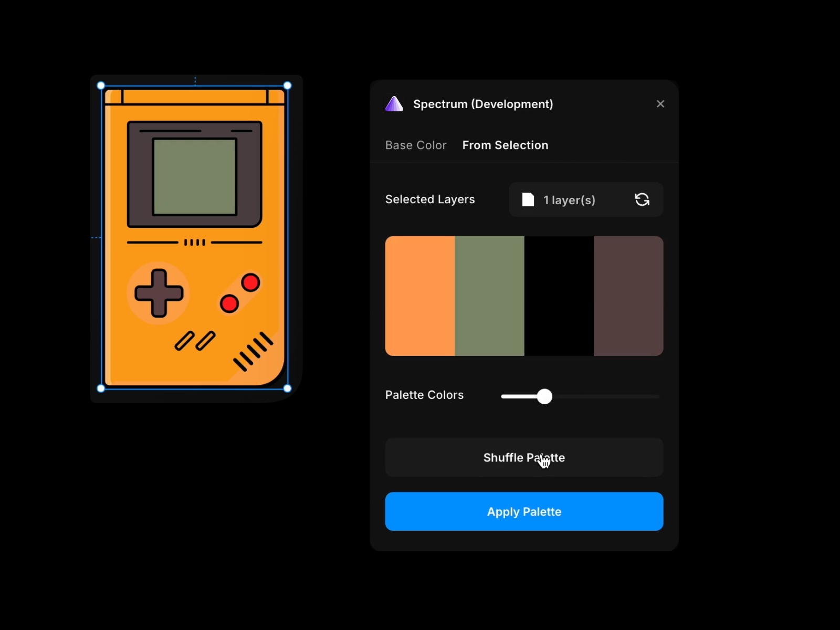Screen dimensions: 840x630
Task: Click the bottom-right selection handle on the Game Boy
Action: tap(287, 388)
